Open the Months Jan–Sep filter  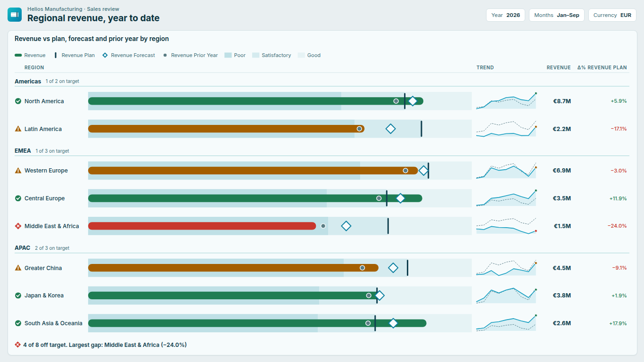click(x=557, y=15)
